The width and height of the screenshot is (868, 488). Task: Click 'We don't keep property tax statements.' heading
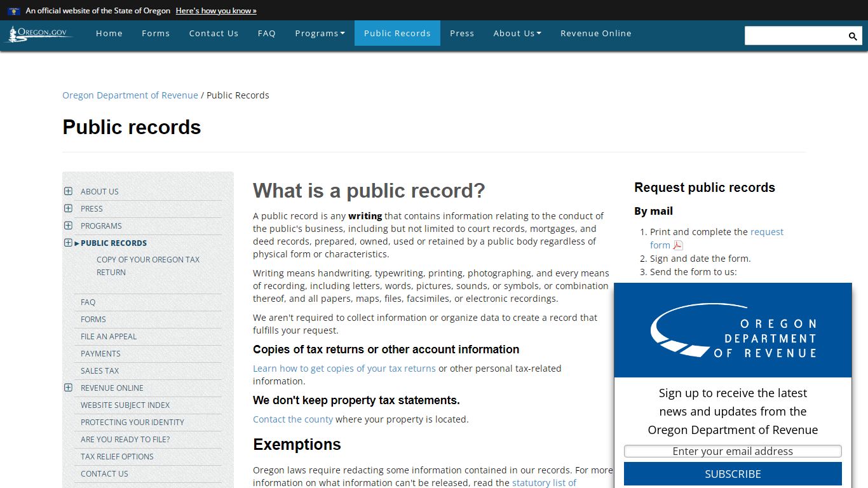click(x=356, y=400)
